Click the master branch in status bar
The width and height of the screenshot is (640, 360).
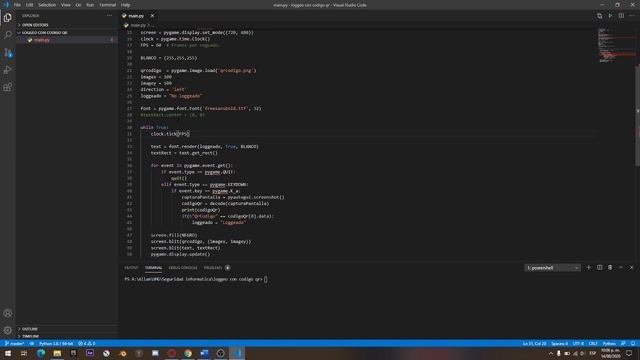click(x=14, y=344)
